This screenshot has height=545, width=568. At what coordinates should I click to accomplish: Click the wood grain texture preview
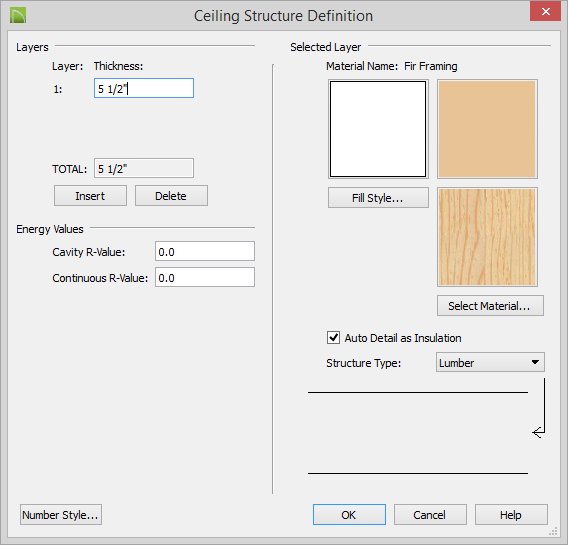(487, 237)
